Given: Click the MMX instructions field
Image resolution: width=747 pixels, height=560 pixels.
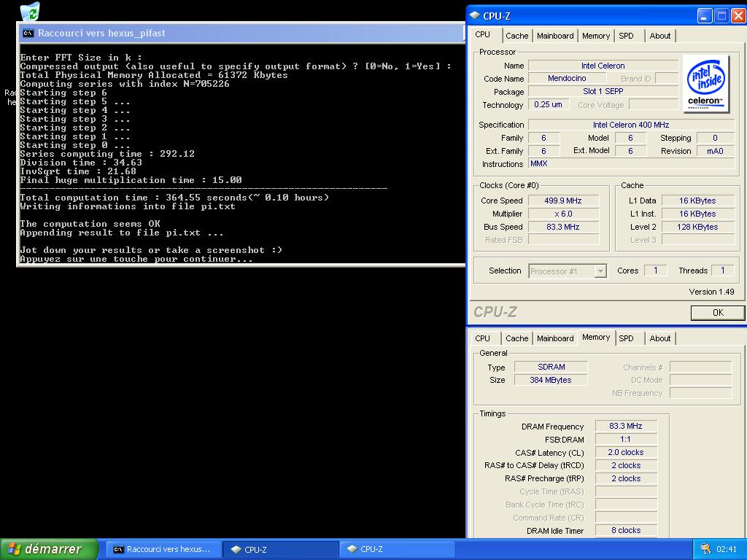Looking at the screenshot, I should [x=631, y=164].
